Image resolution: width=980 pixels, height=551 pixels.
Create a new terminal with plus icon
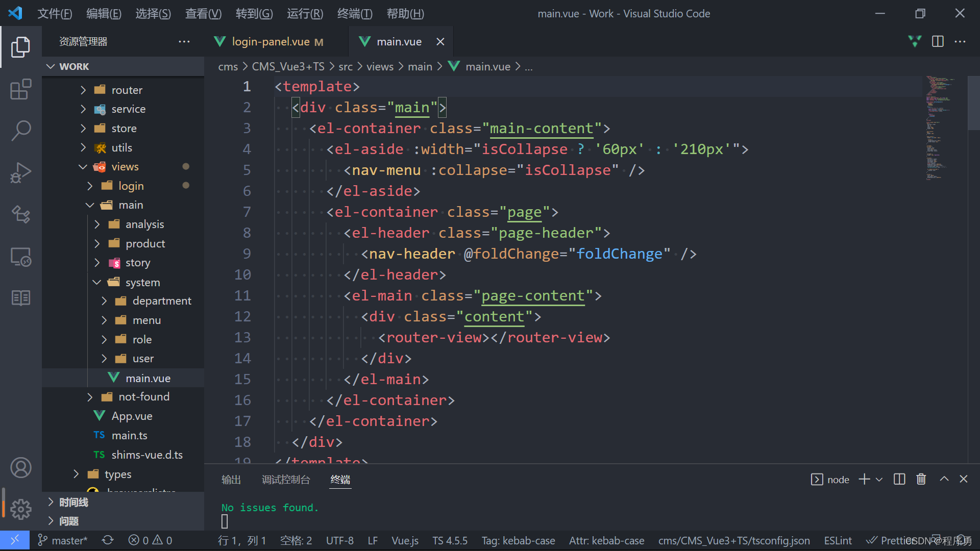[x=864, y=479]
